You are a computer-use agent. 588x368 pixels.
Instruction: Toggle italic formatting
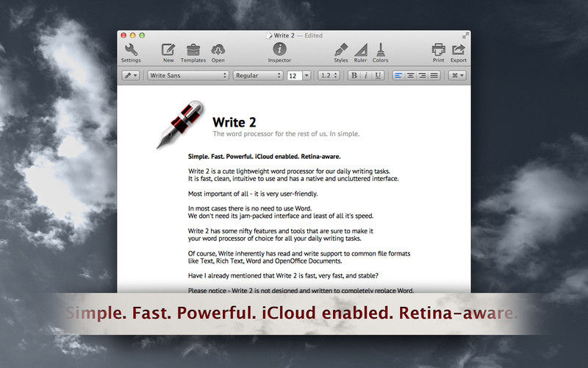(x=365, y=76)
